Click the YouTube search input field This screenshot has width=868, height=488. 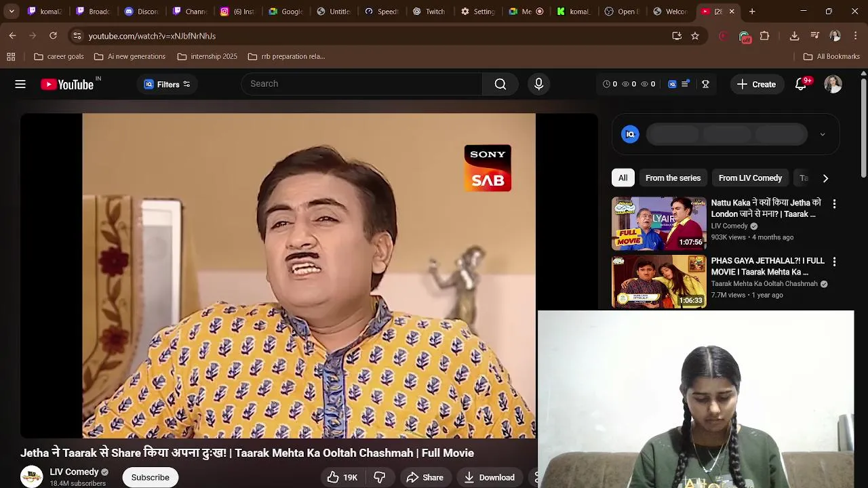pyautogui.click(x=361, y=84)
